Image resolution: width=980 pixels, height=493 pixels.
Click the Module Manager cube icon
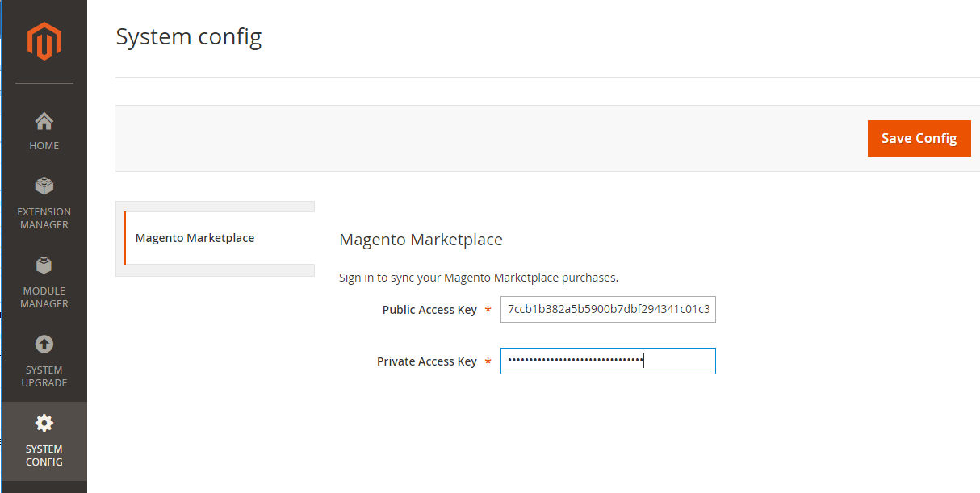44,265
